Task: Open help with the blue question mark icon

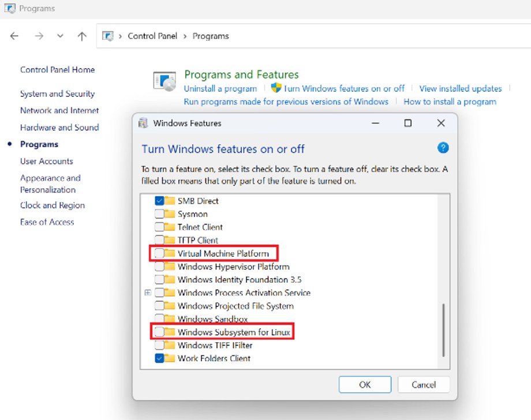Action: tap(443, 148)
